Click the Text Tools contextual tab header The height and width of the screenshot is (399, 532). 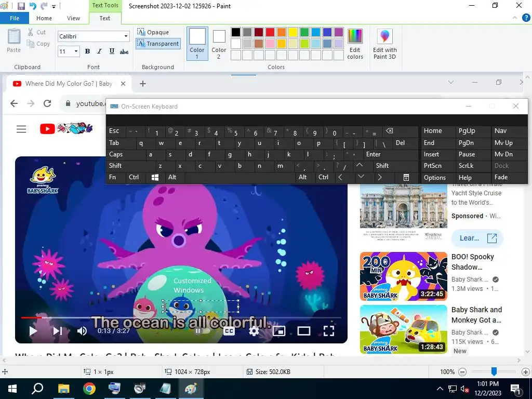point(105,5)
